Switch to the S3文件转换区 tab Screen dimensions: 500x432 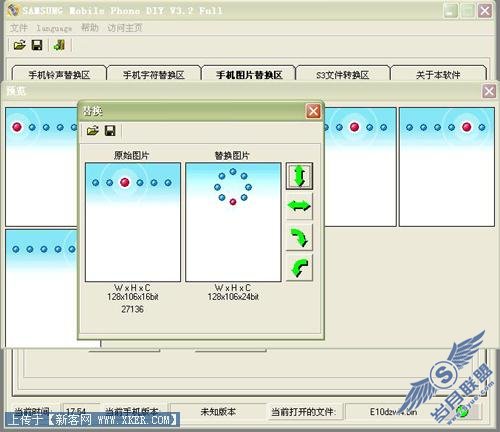point(343,74)
